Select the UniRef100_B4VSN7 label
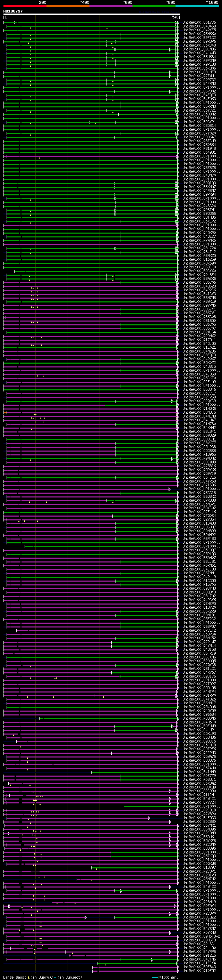 (199, 929)
